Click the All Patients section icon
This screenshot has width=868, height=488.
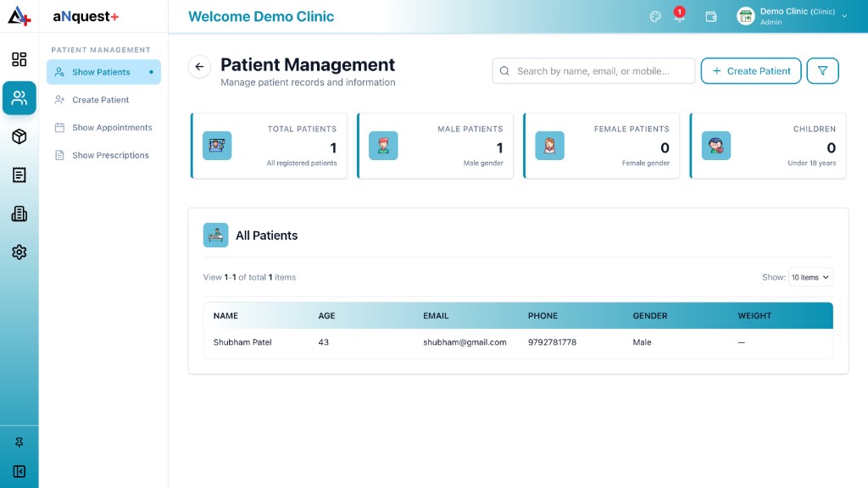216,236
